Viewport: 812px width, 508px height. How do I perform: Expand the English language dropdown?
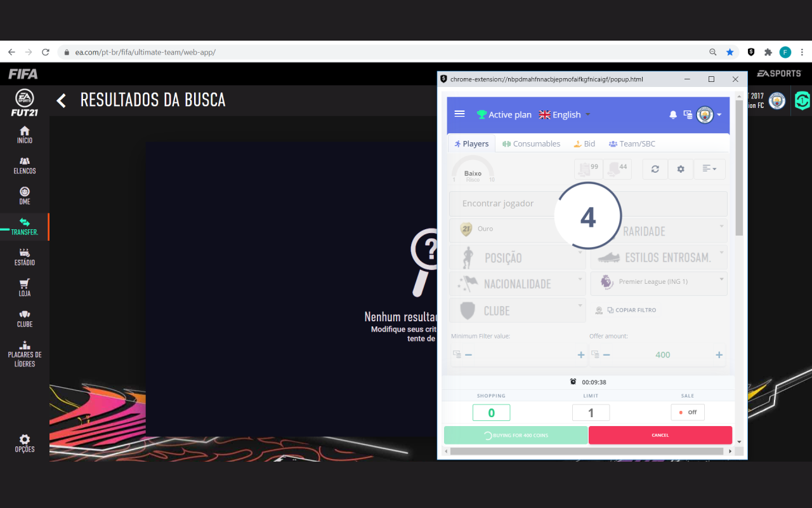coord(565,114)
